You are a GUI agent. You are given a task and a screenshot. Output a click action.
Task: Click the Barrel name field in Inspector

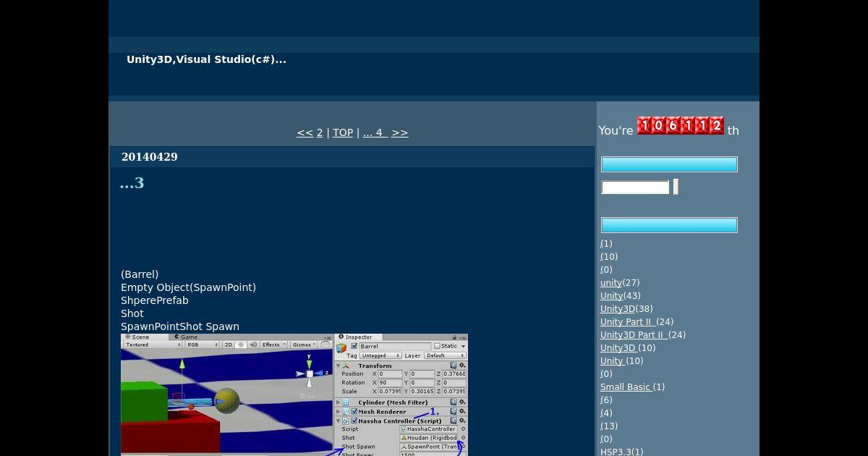(396, 346)
